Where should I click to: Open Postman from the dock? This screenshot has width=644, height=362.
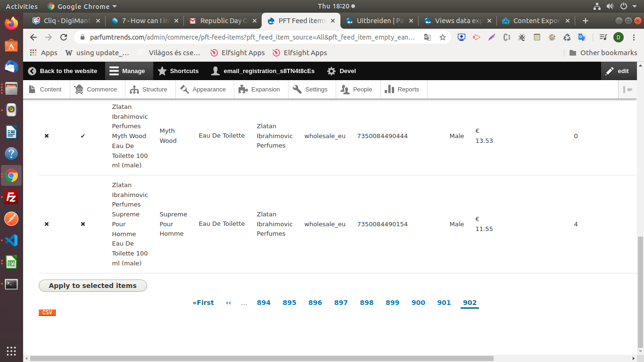(x=11, y=219)
